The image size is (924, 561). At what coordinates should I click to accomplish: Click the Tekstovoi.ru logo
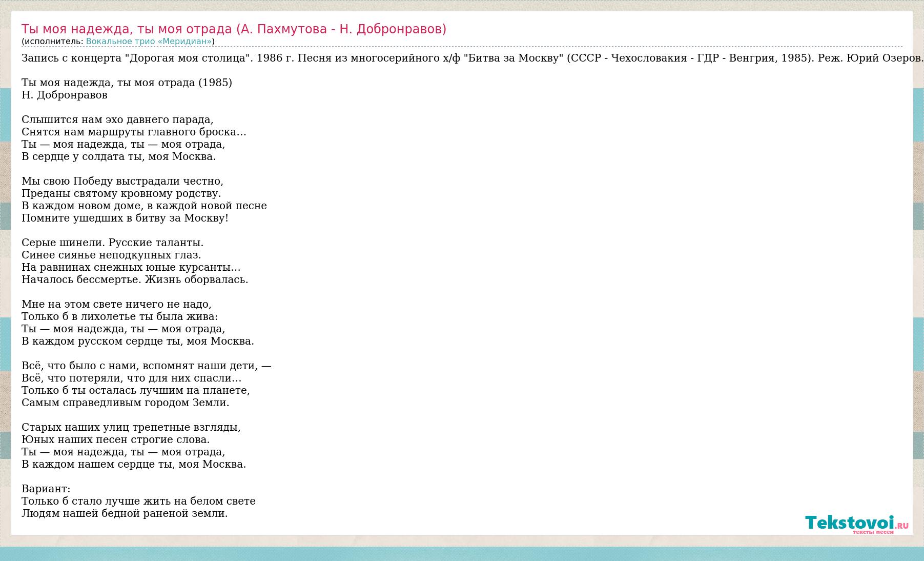tap(856, 524)
